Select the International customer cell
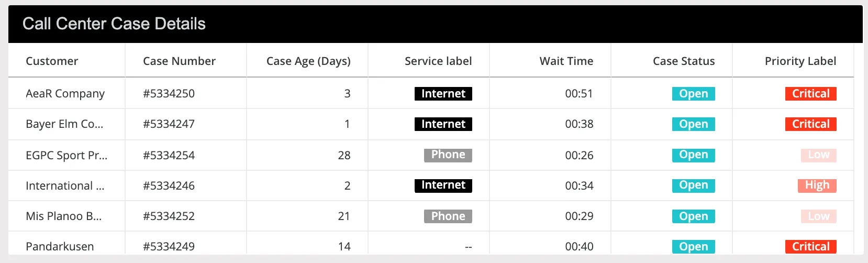This screenshot has width=868, height=263. pyautogui.click(x=65, y=186)
